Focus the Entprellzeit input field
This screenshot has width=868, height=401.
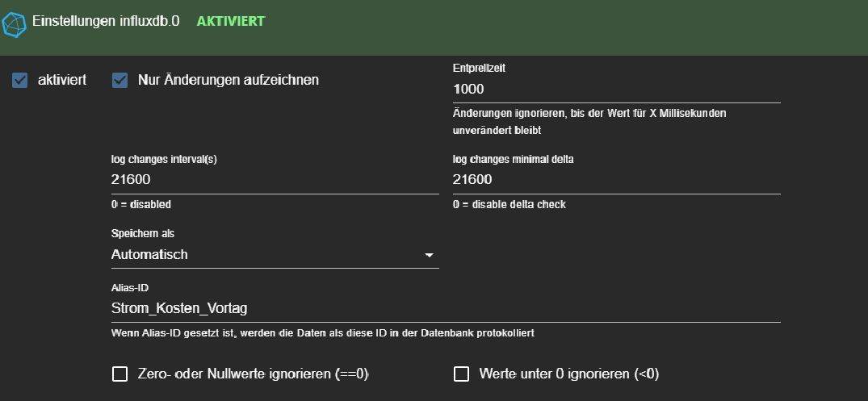tap(615, 89)
